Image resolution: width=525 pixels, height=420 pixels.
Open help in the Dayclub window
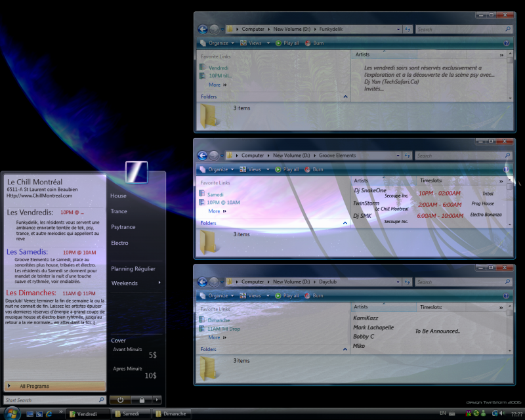[x=506, y=296]
